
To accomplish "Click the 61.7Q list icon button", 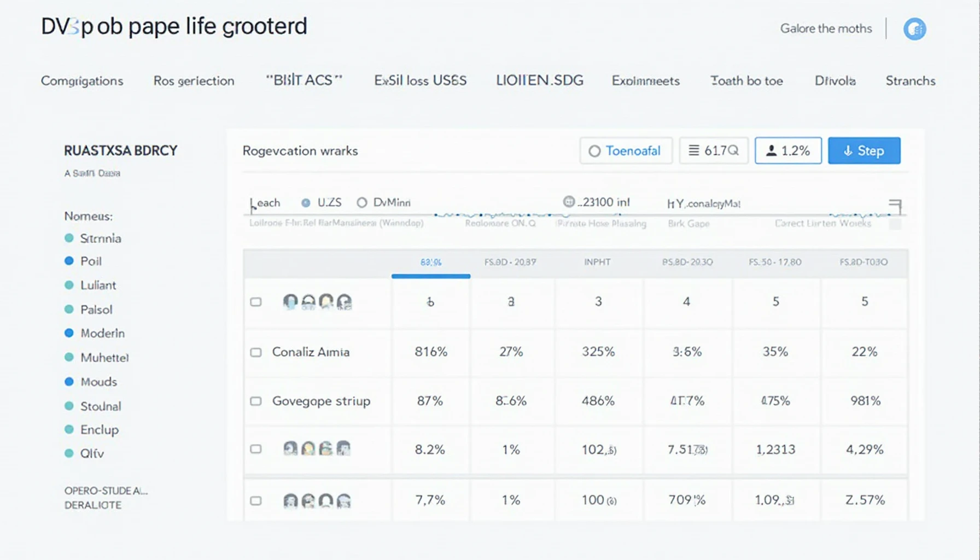I will pos(714,150).
